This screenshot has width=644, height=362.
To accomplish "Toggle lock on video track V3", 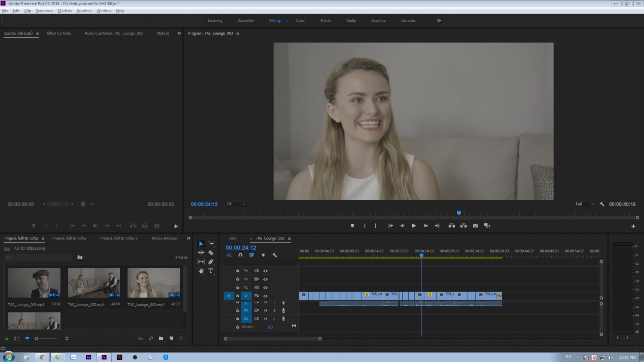I will pyautogui.click(x=237, y=279).
